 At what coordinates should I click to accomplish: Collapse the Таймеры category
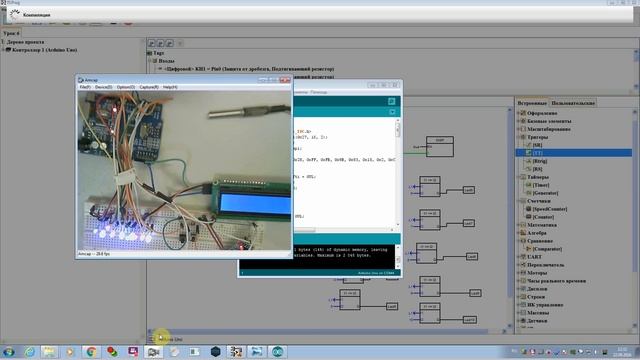(518, 177)
